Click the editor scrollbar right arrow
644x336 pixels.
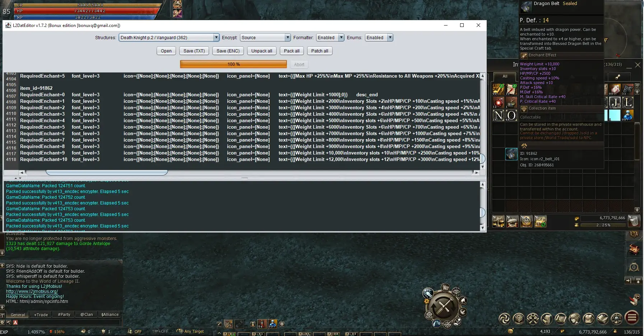click(x=477, y=172)
